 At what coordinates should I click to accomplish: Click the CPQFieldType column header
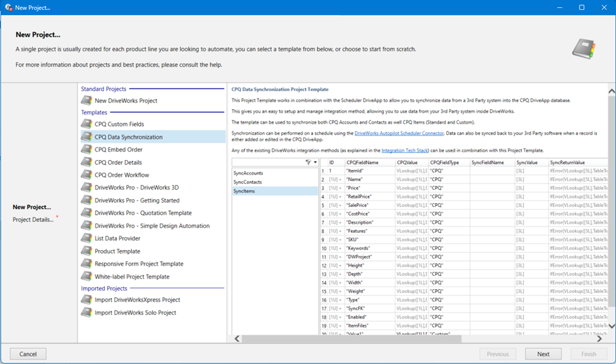(x=449, y=162)
